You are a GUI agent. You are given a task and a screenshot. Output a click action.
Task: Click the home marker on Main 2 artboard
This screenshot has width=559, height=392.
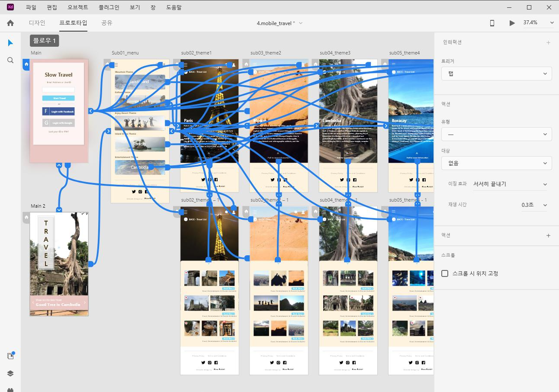[26, 218]
